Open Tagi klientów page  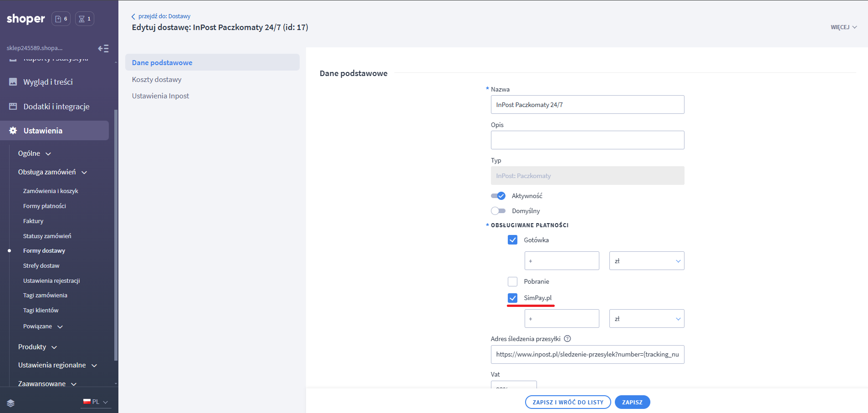coord(41,311)
